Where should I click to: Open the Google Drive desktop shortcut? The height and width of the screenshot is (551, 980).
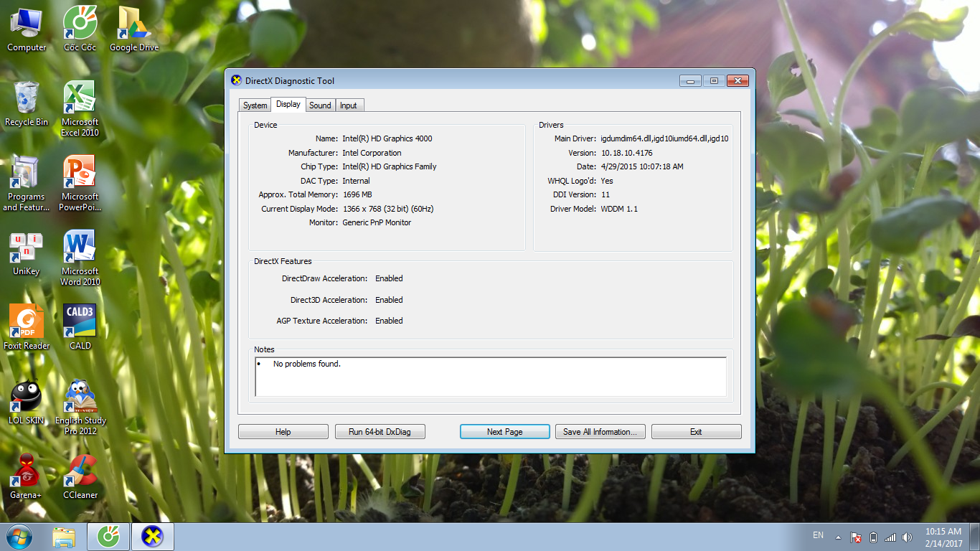[133, 24]
